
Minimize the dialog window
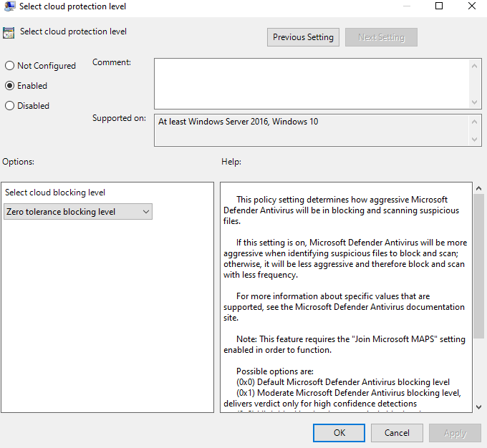click(x=407, y=6)
